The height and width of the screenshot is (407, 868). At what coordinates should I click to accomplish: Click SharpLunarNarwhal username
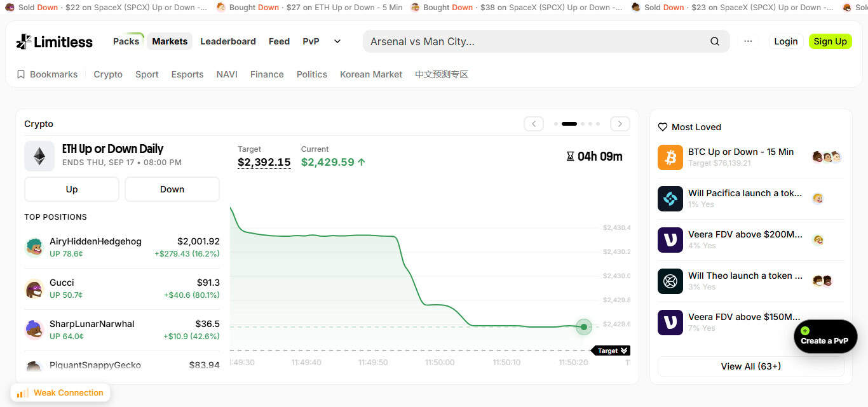pos(92,324)
